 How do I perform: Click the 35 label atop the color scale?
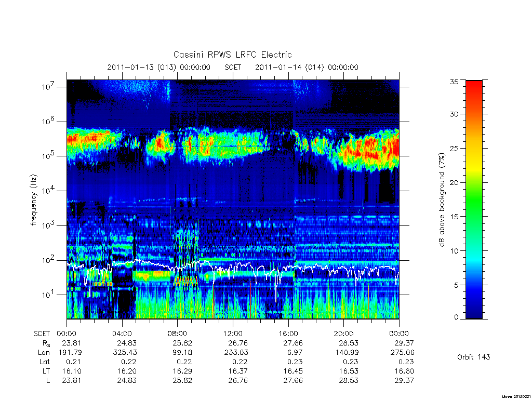click(x=454, y=82)
